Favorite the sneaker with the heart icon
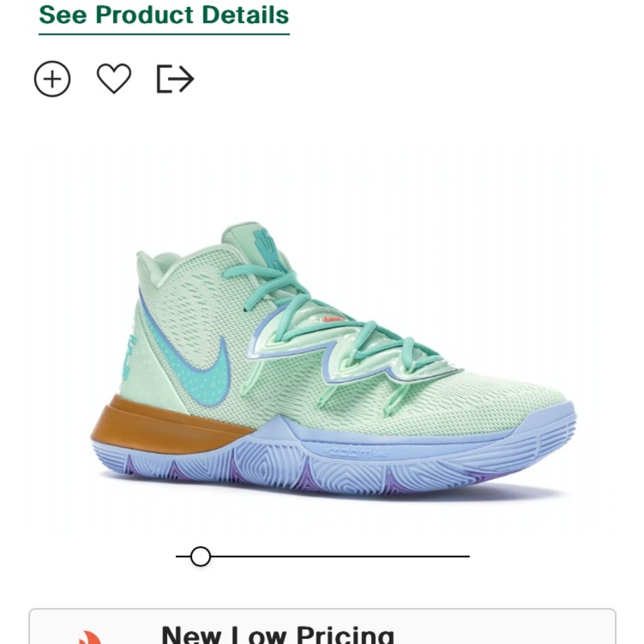Viewport: 644px width, 644px height. coord(114,79)
